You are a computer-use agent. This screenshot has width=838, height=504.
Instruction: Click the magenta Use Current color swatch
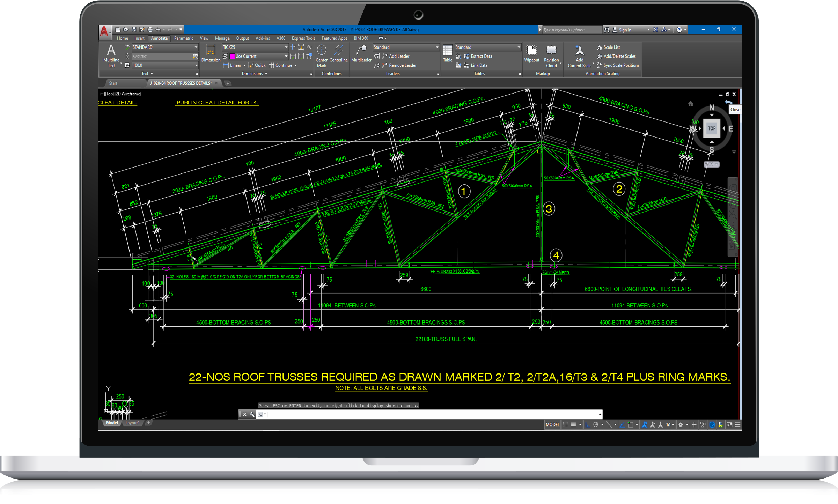pyautogui.click(x=232, y=56)
